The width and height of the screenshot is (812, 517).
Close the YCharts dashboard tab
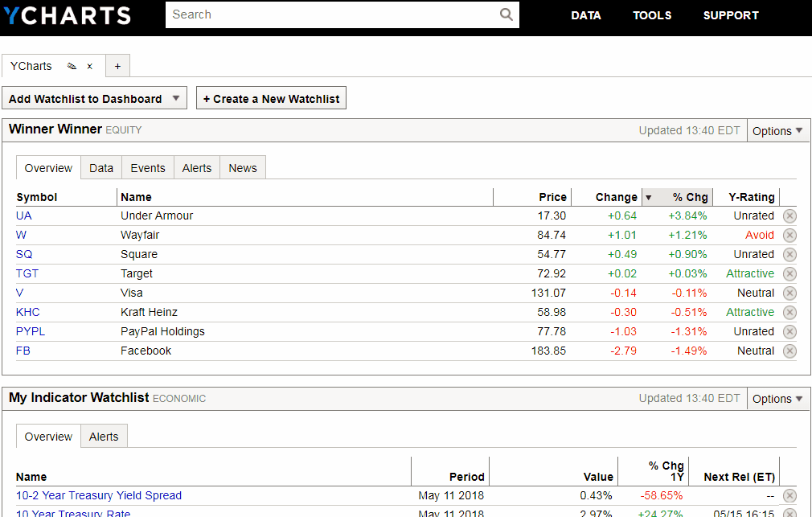(89, 66)
